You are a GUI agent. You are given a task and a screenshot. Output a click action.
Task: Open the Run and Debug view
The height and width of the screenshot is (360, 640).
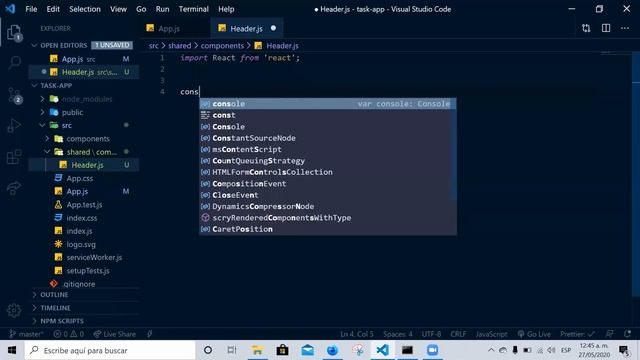[14, 126]
